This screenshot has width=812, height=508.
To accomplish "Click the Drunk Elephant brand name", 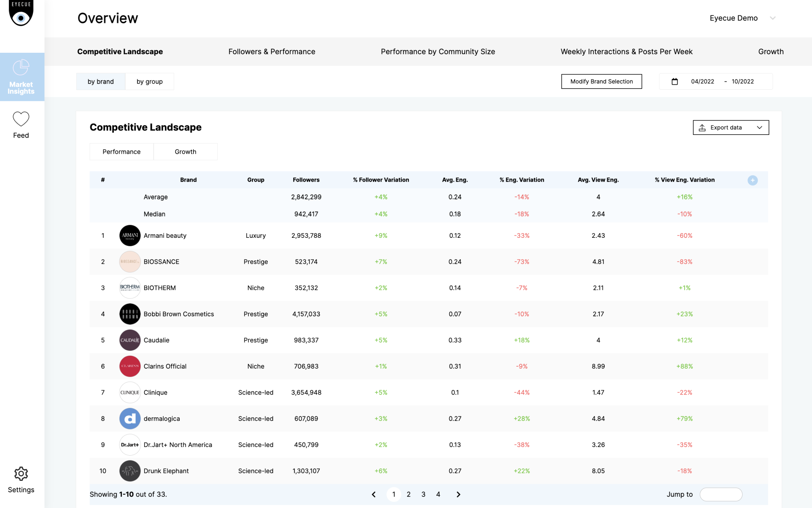I will pyautogui.click(x=166, y=471).
